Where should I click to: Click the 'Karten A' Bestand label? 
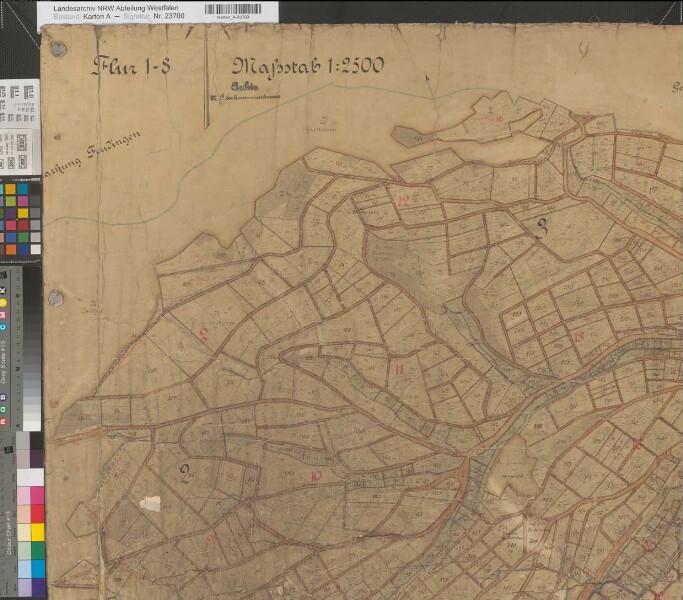pyautogui.click(x=98, y=16)
